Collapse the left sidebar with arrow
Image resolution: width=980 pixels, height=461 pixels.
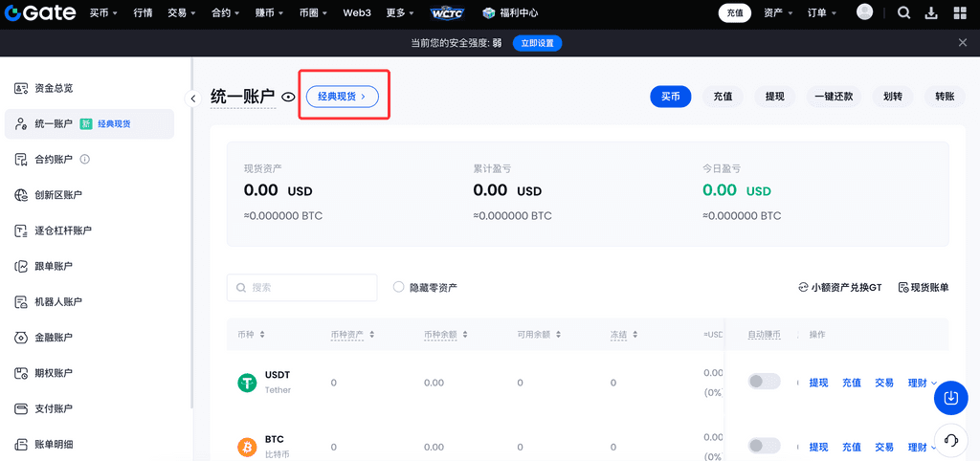coord(192,98)
